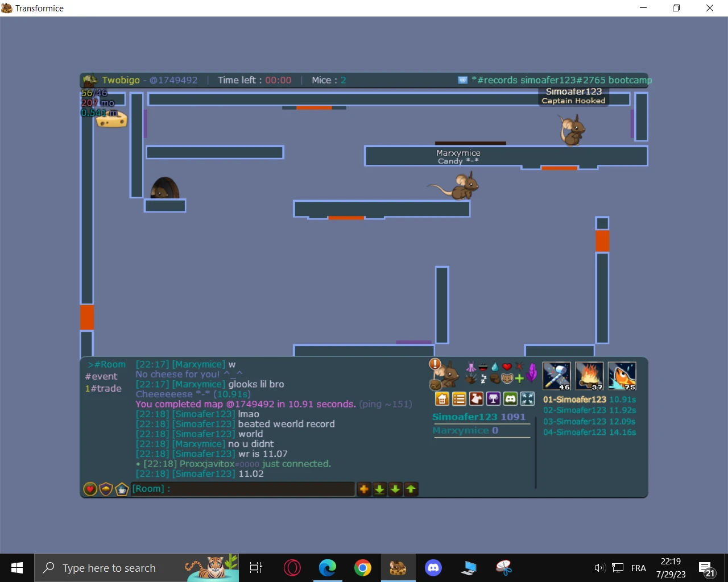This screenshot has width=728, height=582.
Task: Click the clapping paws emote icon
Action: click(x=471, y=379)
